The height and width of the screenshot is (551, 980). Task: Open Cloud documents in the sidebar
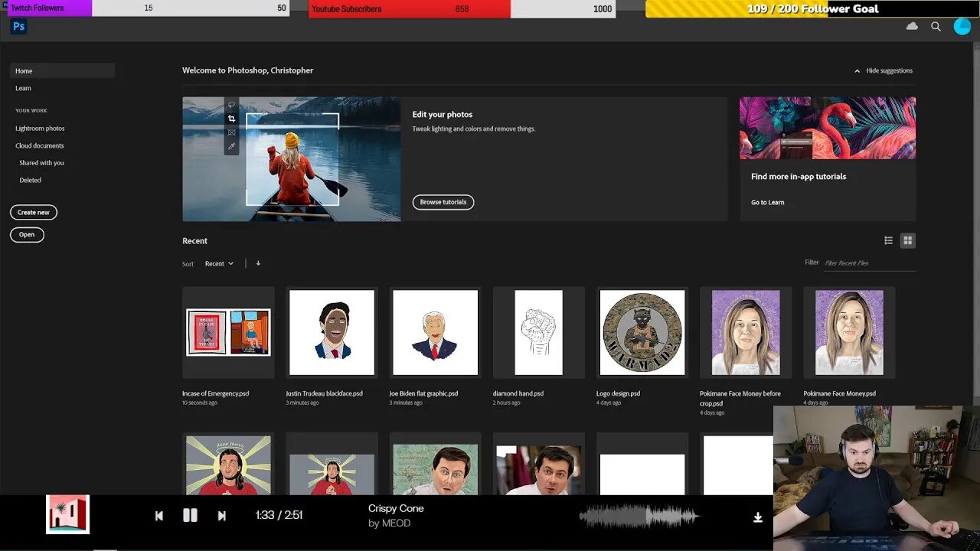point(40,145)
